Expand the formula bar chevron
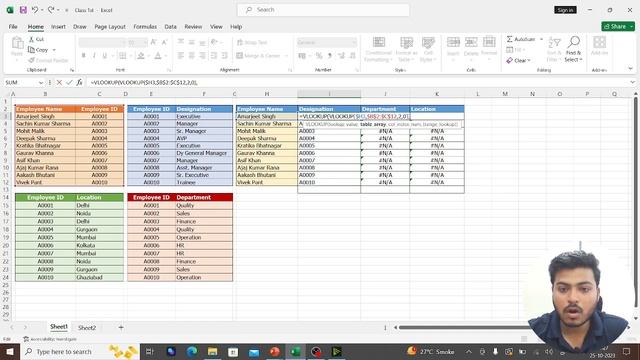The image size is (640, 360). 632,82
